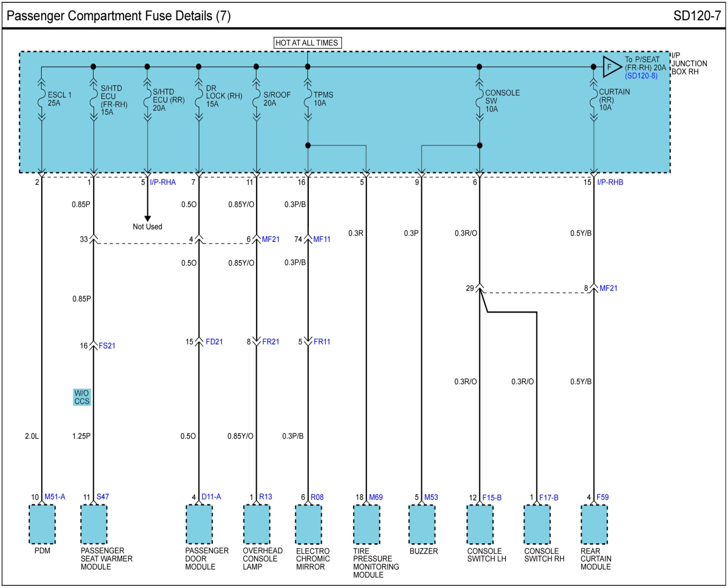The image size is (728, 588).
Task: Open the I/P-RHB connector link
Action: click(x=610, y=182)
